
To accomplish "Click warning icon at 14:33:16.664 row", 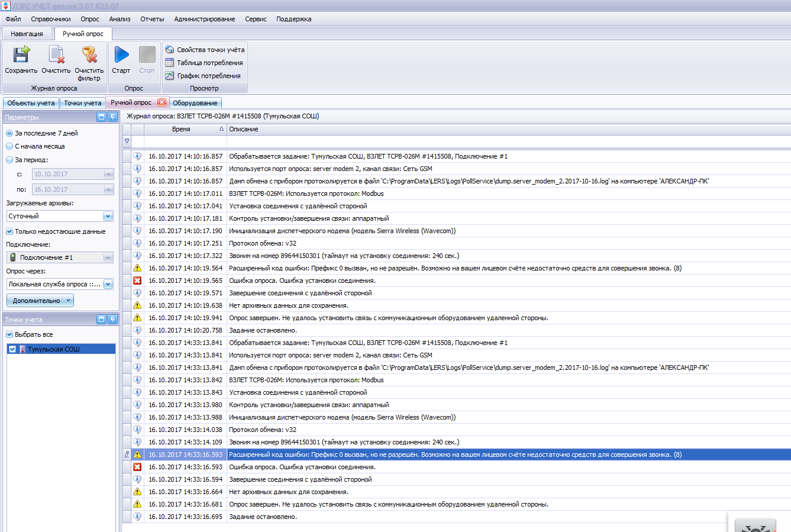I will tap(137, 492).
